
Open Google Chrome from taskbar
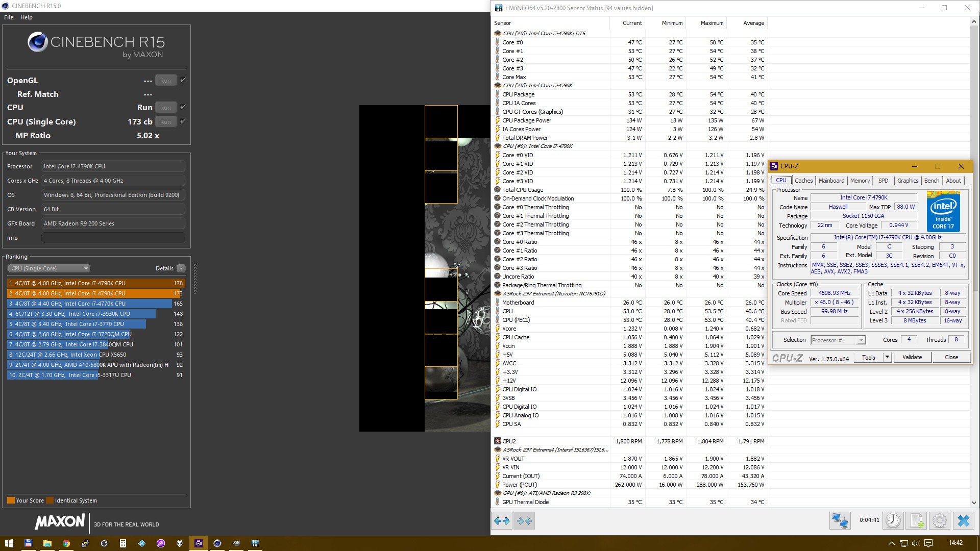point(66,543)
